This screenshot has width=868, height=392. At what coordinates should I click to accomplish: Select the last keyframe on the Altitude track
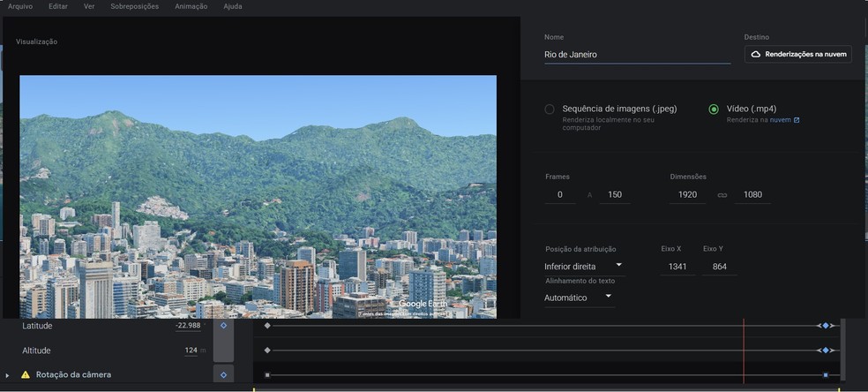(x=826, y=351)
